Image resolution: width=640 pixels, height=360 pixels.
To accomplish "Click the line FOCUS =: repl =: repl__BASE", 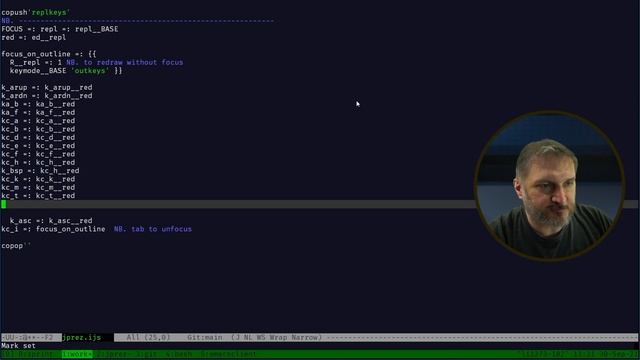I will click(60, 29).
